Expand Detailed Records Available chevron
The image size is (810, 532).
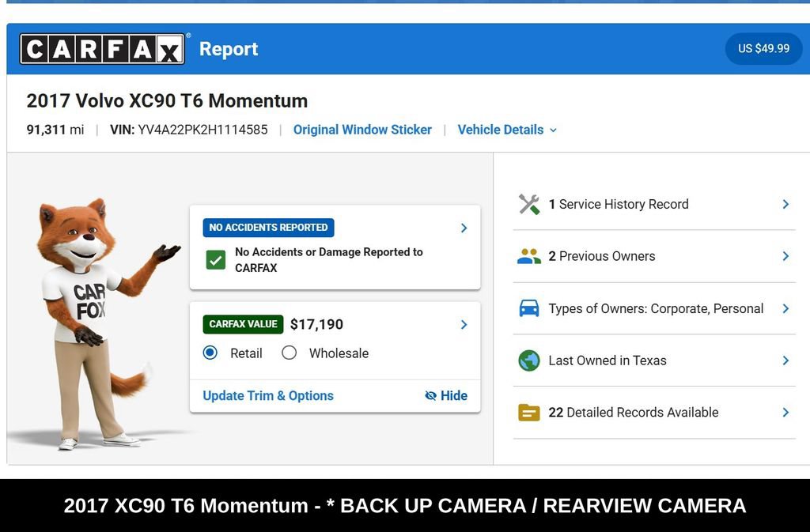[785, 413]
